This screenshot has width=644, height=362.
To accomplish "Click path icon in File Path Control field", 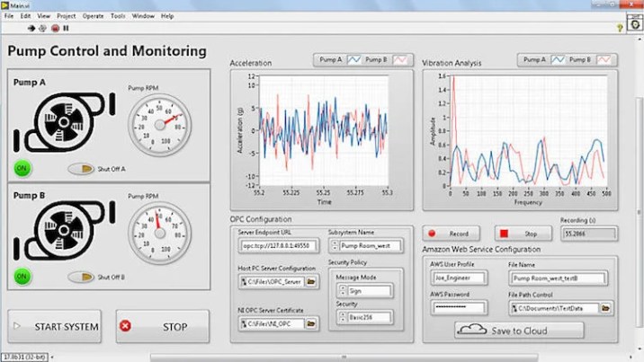I will 514,308.
